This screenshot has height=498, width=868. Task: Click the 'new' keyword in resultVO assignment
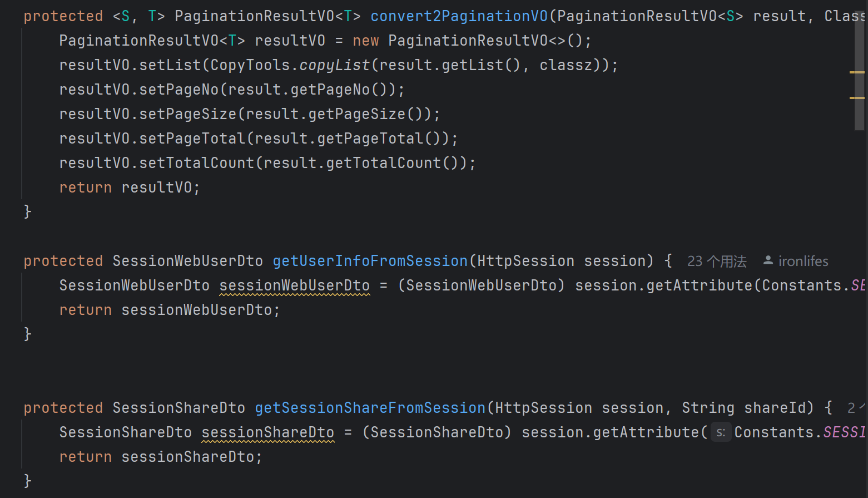coord(366,41)
